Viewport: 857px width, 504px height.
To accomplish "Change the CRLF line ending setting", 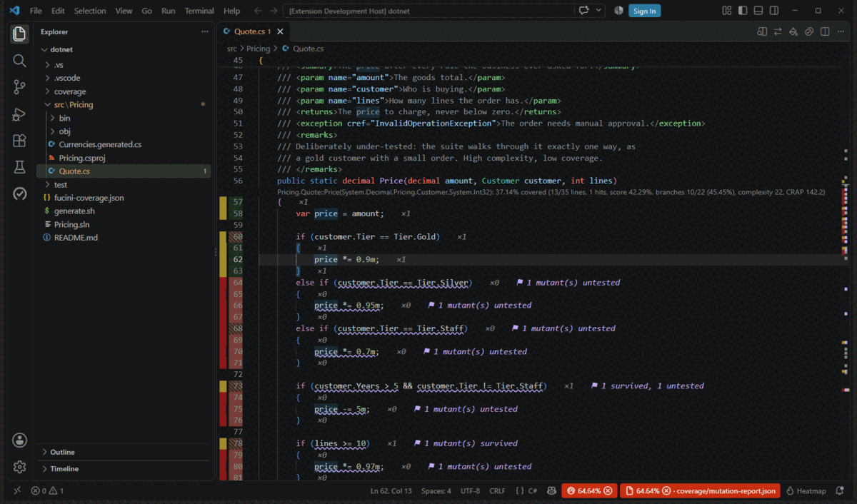I will tap(497, 491).
